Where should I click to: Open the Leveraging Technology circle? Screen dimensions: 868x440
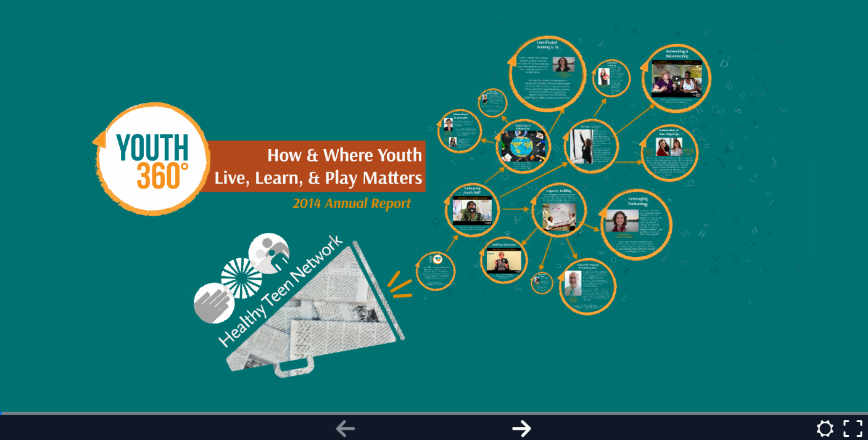point(635,225)
